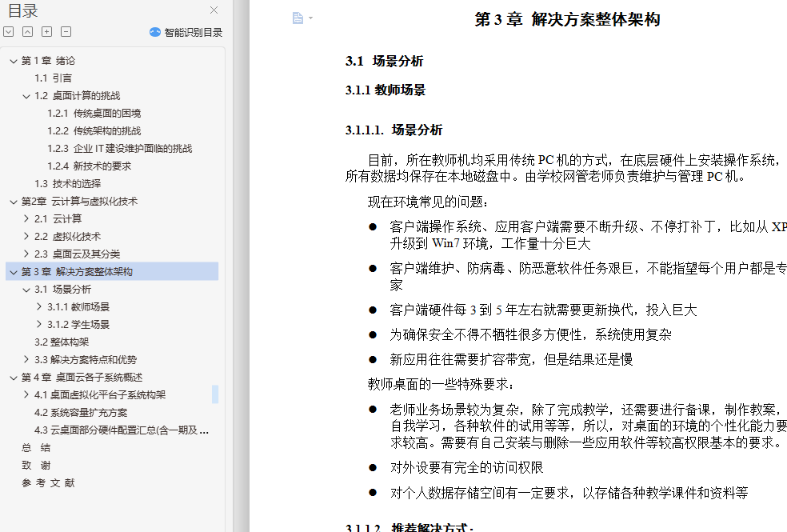This screenshot has height=532, width=787.
Task: Open 1.2.1 传统桌面的困境 entry
Action: tap(94, 114)
